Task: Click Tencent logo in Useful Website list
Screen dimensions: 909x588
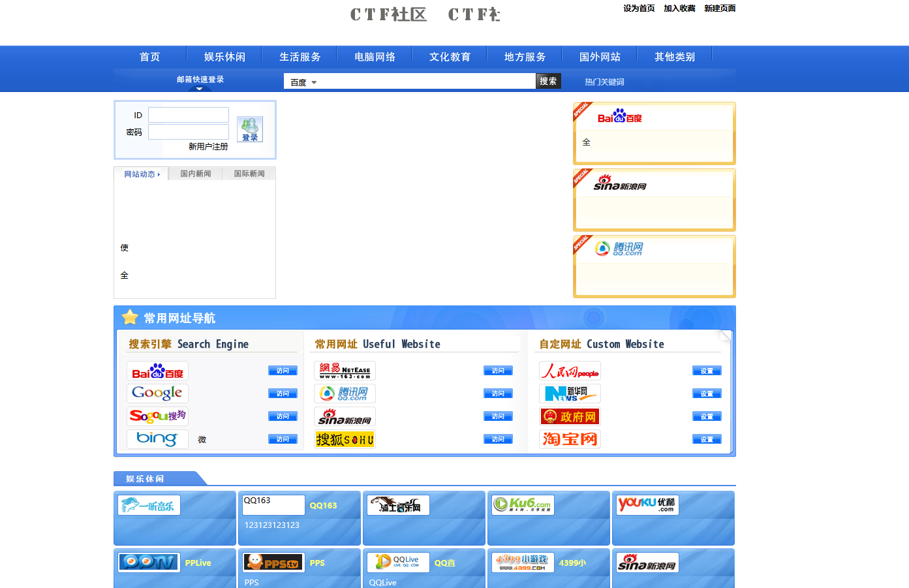Action: coord(345,394)
